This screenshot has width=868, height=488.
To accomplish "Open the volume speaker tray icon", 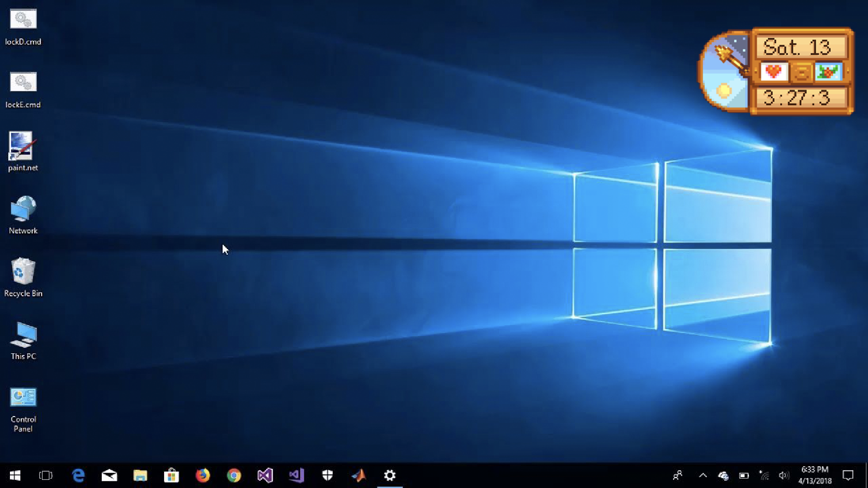I will [x=784, y=475].
